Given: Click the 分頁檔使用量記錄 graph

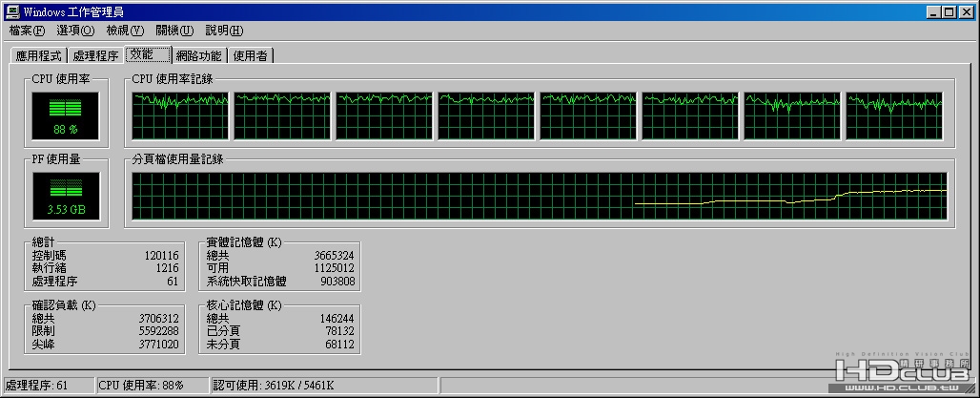Looking at the screenshot, I should click(x=540, y=197).
